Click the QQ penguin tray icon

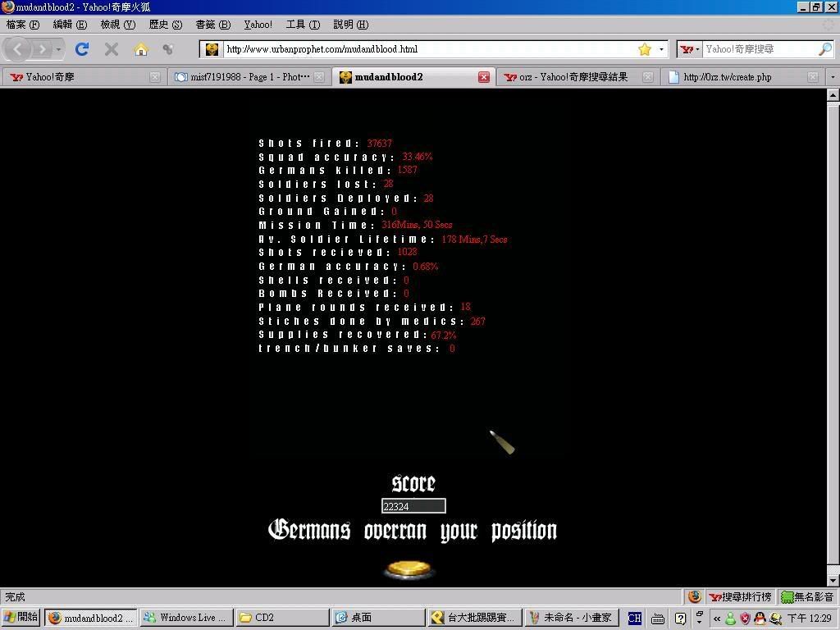[760, 619]
